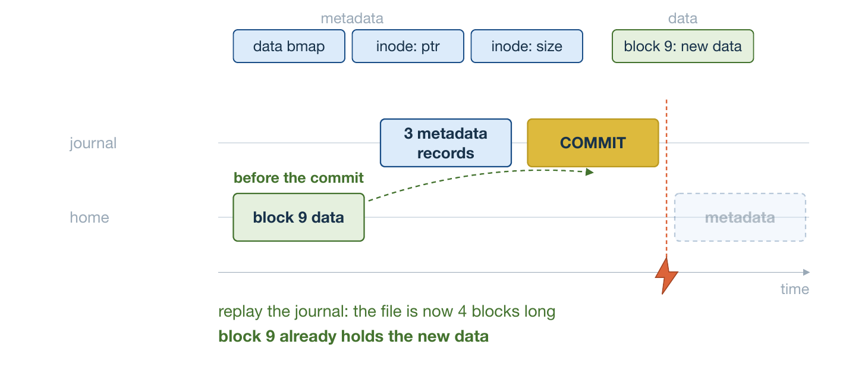
Task: Select the data bmap metadata box
Action: [x=289, y=46]
